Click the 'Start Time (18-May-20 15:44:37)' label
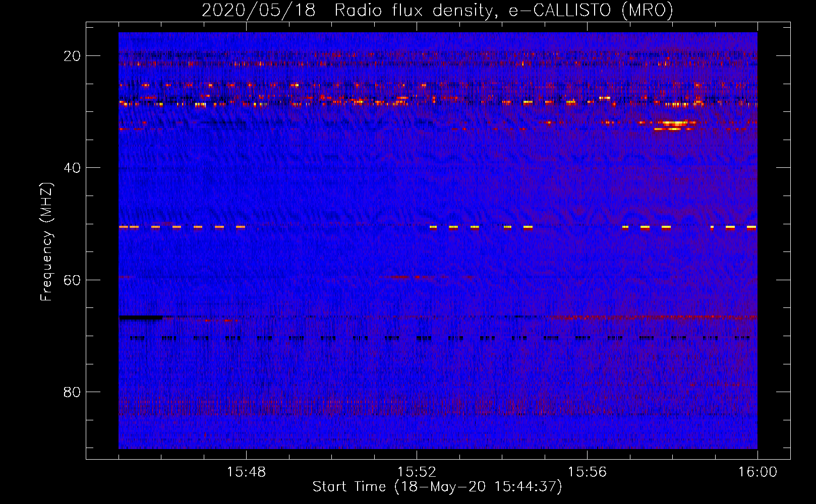816x504 pixels. pyautogui.click(x=437, y=487)
